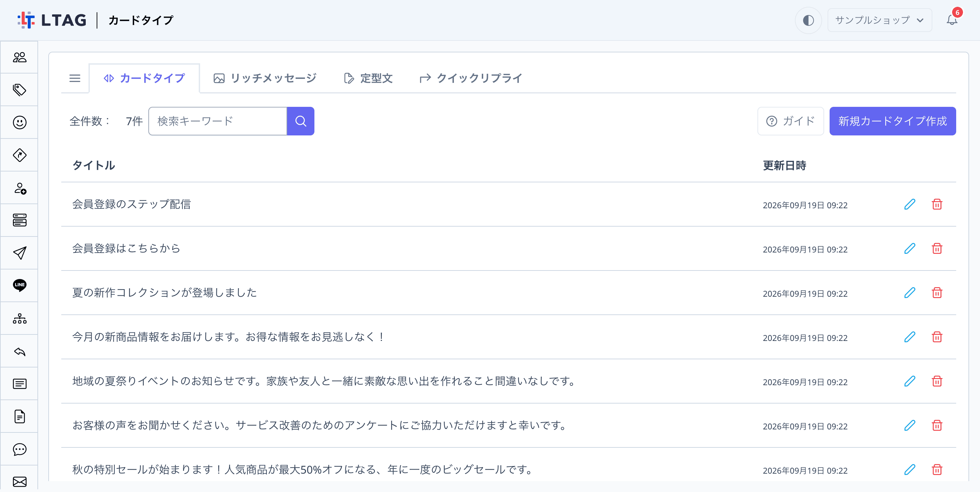Open the LINE bubble sidebar icon
980x492 pixels.
[19, 285]
